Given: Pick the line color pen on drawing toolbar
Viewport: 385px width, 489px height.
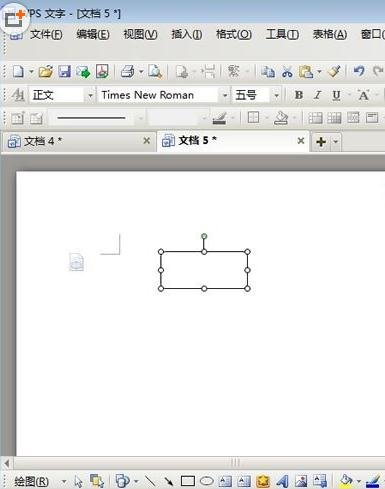Looking at the screenshot, I should pos(373,481).
